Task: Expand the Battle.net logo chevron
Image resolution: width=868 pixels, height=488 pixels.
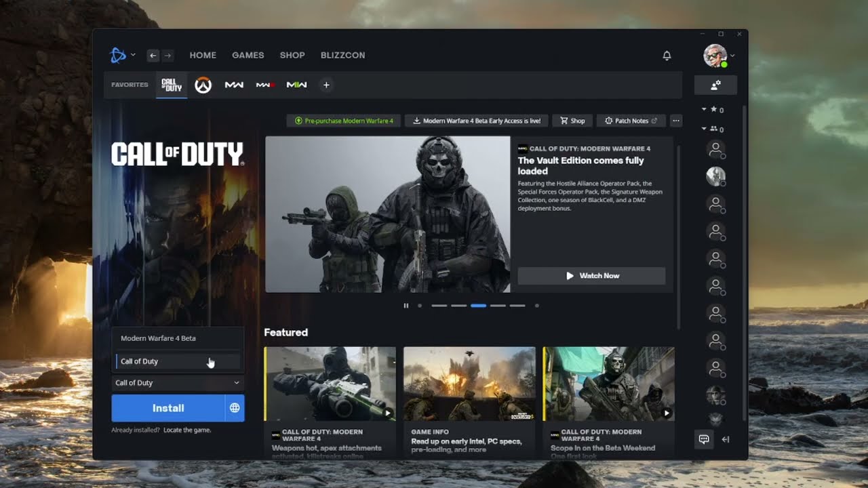Action: pos(133,56)
